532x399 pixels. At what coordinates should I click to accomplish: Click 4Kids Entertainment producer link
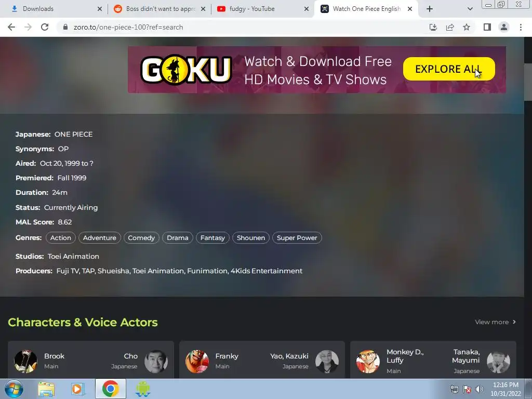267,271
